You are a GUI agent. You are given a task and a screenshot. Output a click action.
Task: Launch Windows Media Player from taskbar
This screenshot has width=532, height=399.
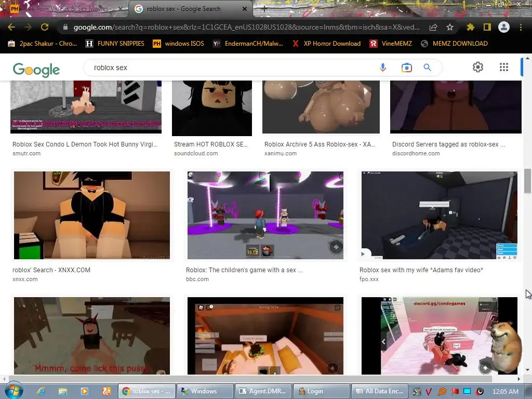[x=85, y=391]
